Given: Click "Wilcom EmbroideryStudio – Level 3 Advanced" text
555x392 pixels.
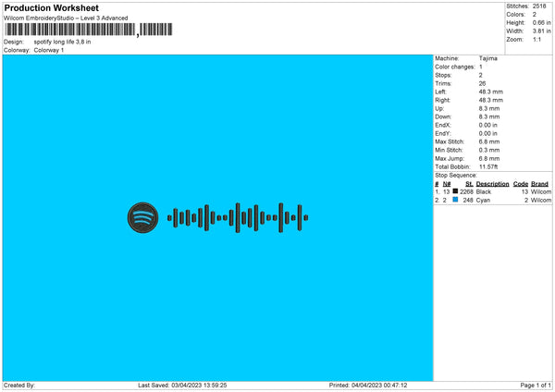Looking at the screenshot, I should pos(66,18).
